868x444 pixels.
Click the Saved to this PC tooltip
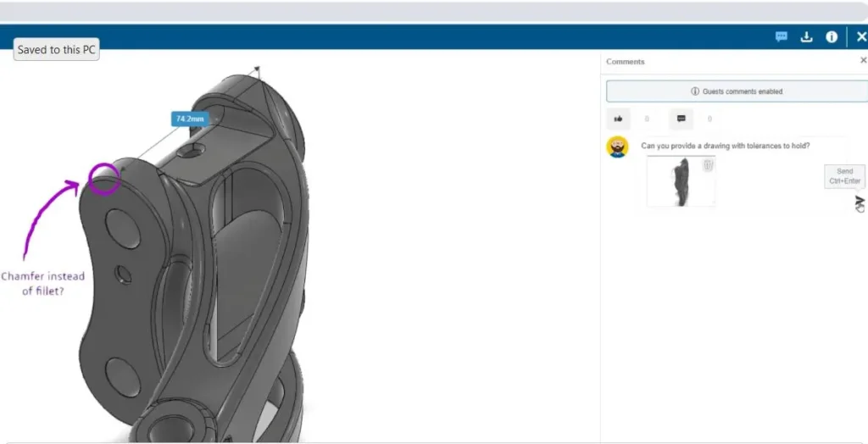click(56, 50)
